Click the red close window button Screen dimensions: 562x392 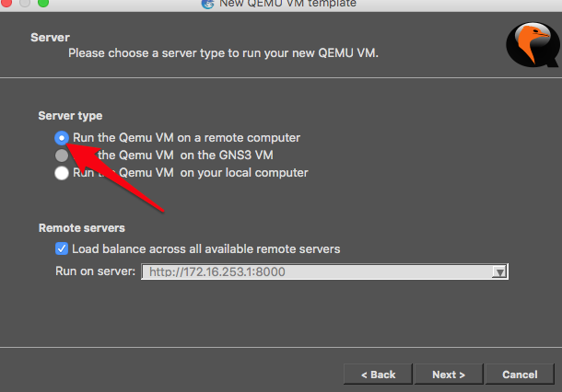click(x=6, y=3)
